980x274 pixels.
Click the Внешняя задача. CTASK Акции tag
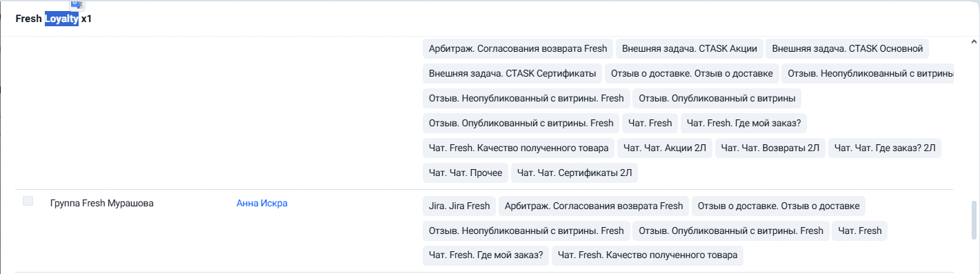click(x=690, y=48)
